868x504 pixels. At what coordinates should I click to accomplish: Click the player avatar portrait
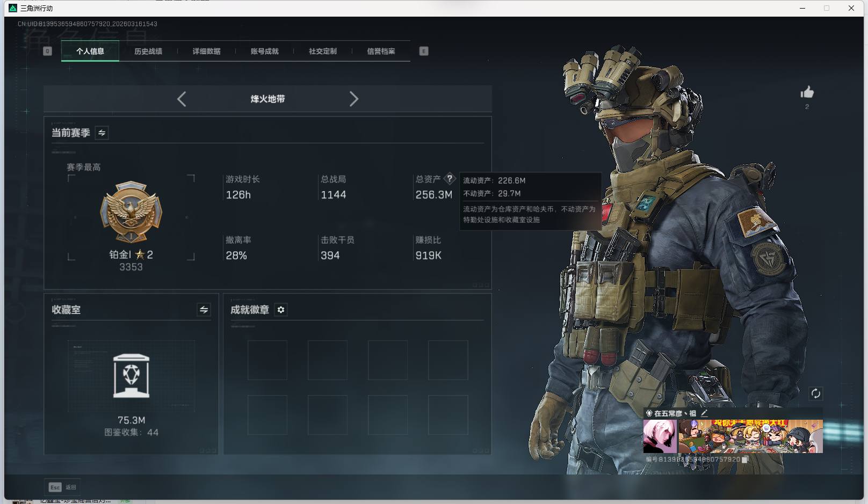point(660,436)
